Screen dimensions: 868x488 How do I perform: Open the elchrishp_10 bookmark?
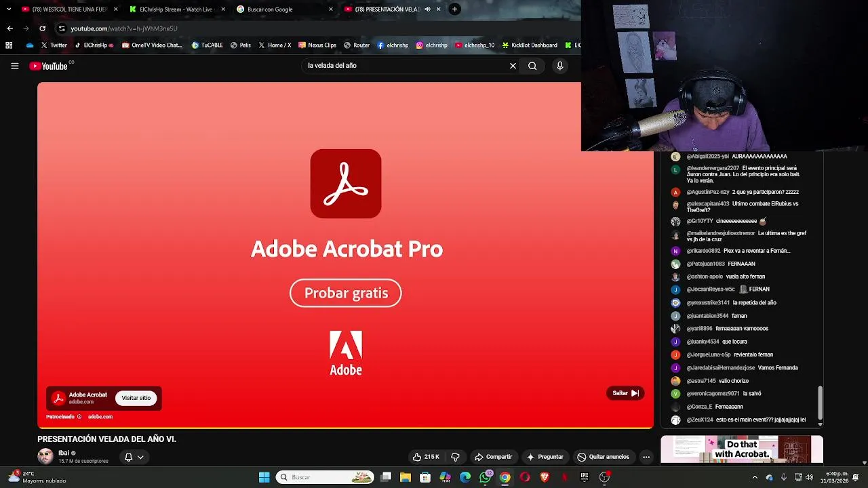[475, 45]
